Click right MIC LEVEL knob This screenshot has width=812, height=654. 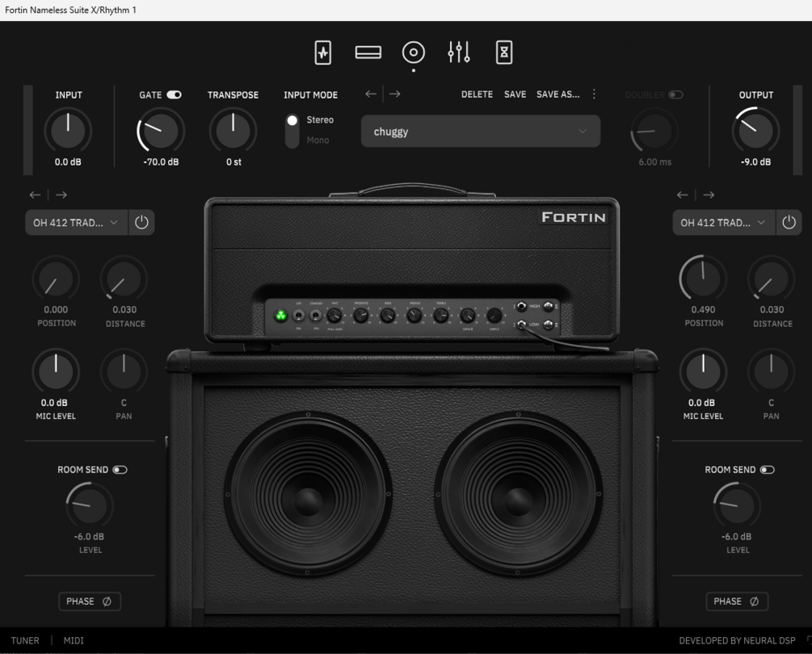(x=703, y=372)
